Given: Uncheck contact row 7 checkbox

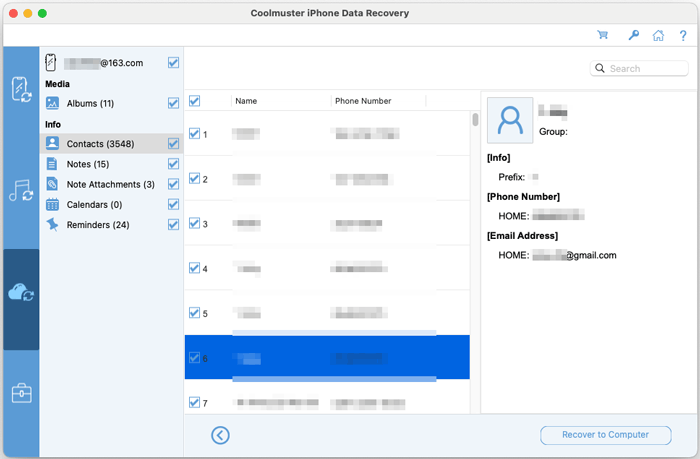Looking at the screenshot, I should (x=194, y=402).
